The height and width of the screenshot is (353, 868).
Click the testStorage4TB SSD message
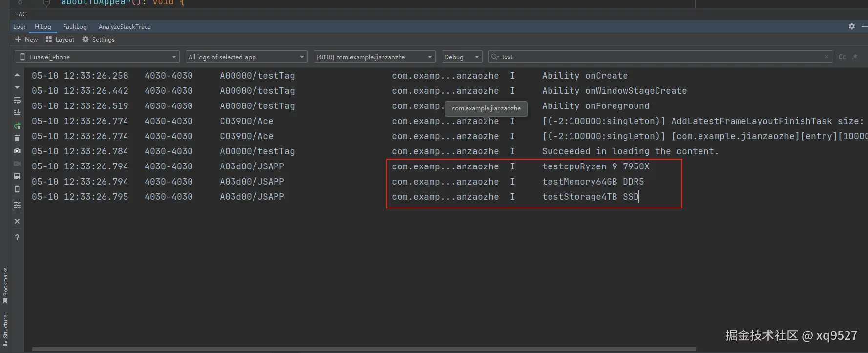tap(591, 197)
